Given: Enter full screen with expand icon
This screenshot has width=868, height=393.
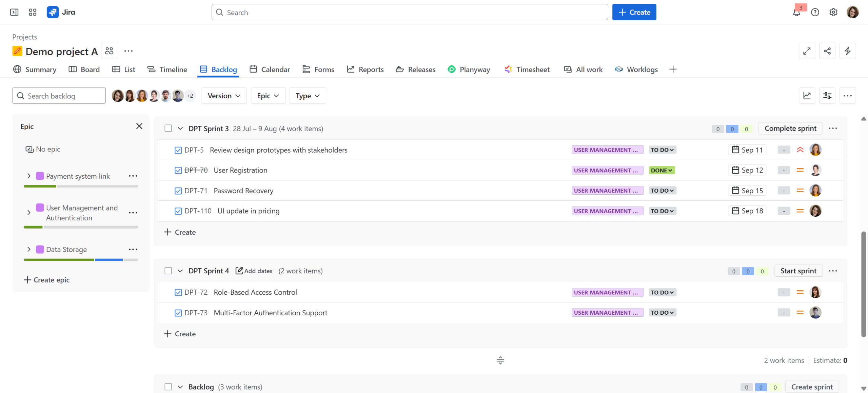Looking at the screenshot, I should [807, 51].
